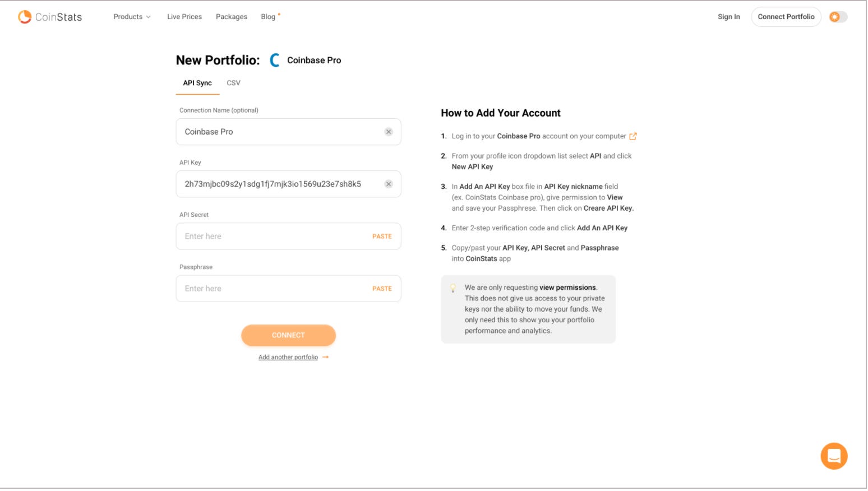Paste into the API Secret field
The image size is (868, 491).
click(382, 237)
